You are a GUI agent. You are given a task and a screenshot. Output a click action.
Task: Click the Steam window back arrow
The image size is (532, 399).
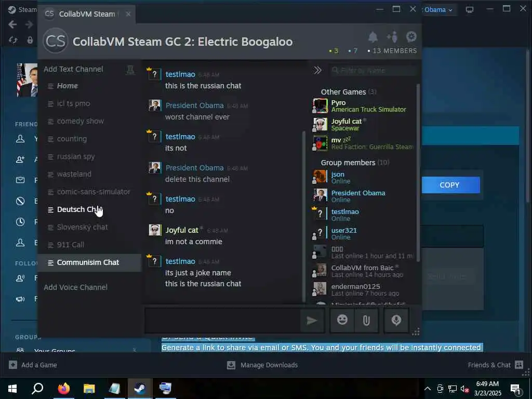(x=12, y=24)
